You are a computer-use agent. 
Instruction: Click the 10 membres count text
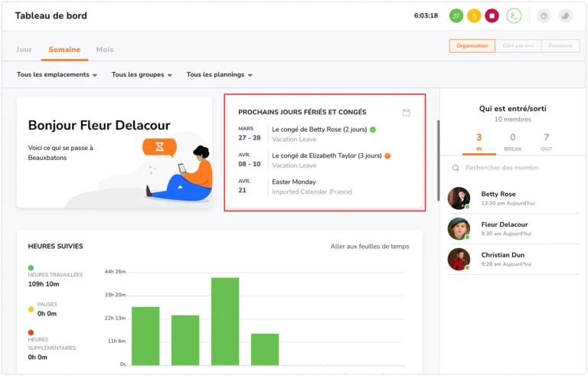pyautogui.click(x=513, y=119)
